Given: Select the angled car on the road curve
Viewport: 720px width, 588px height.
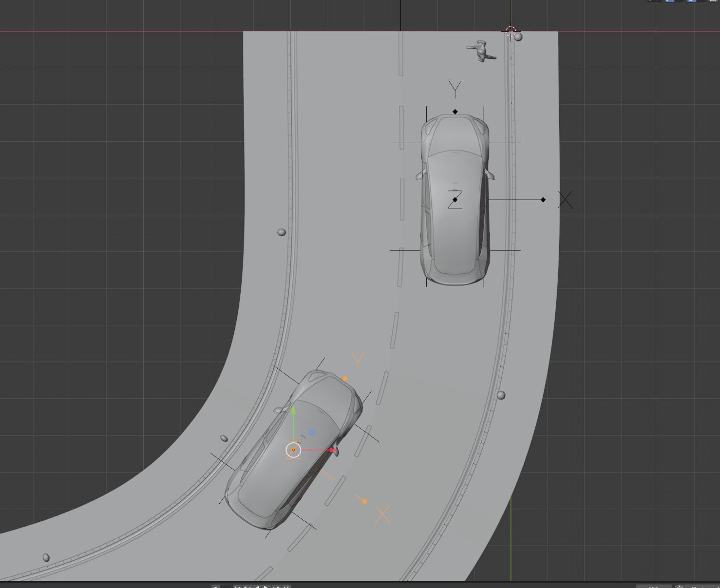Looking at the screenshot, I should [294, 450].
